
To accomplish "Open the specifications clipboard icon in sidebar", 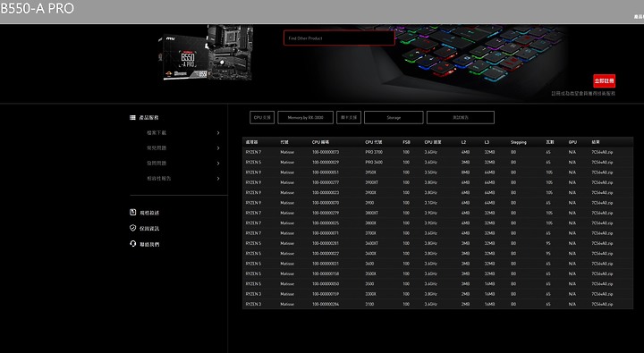I will [132, 212].
